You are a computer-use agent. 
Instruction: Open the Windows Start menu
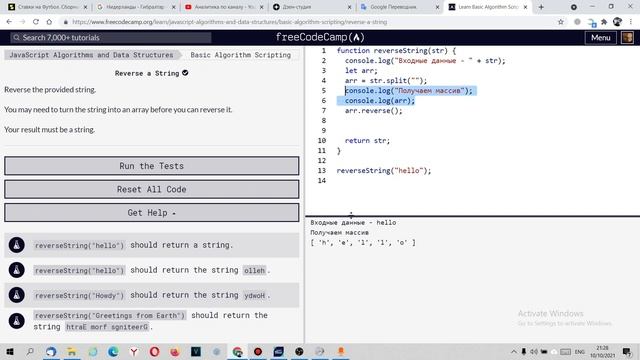[9, 351]
